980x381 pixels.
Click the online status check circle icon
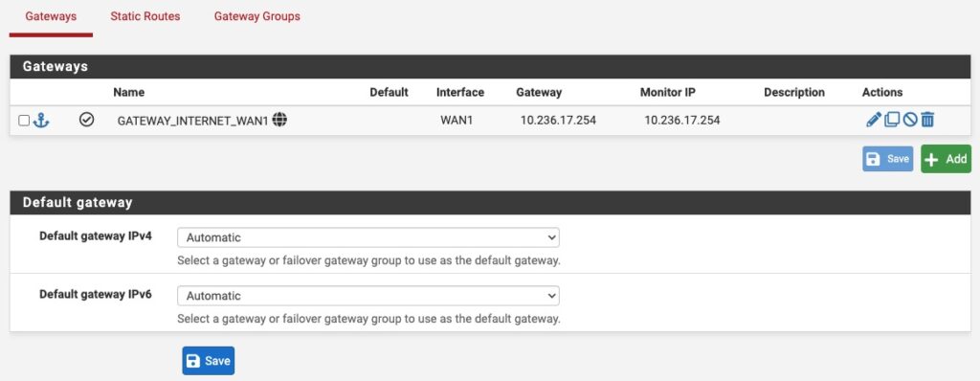point(87,120)
